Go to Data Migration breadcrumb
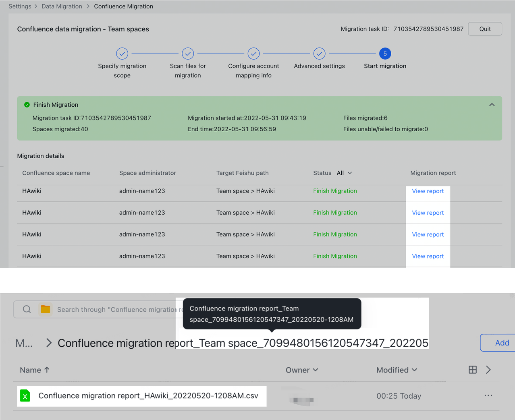Screen dimensions: 515x420 pyautogui.click(x=62, y=6)
